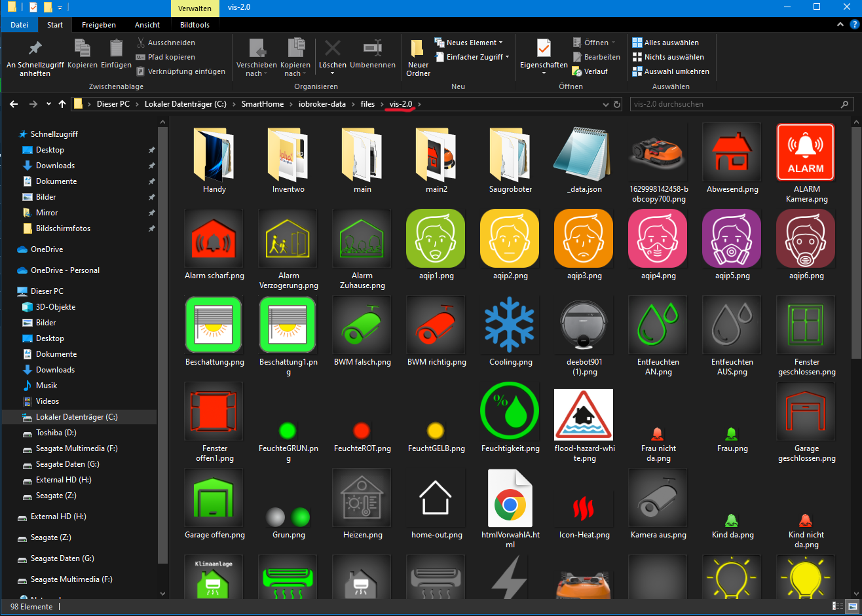Select the Start ribbon tab

pyautogui.click(x=55, y=25)
